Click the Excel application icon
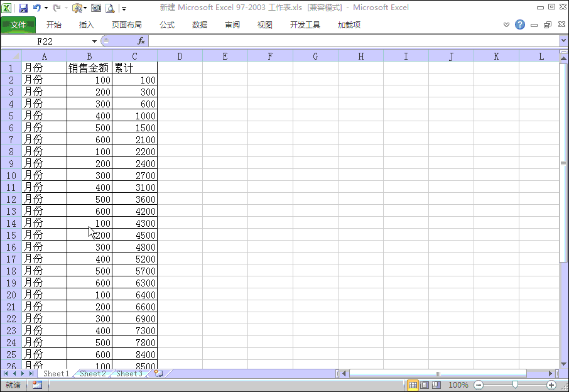The width and height of the screenshot is (569, 392). click(6, 8)
